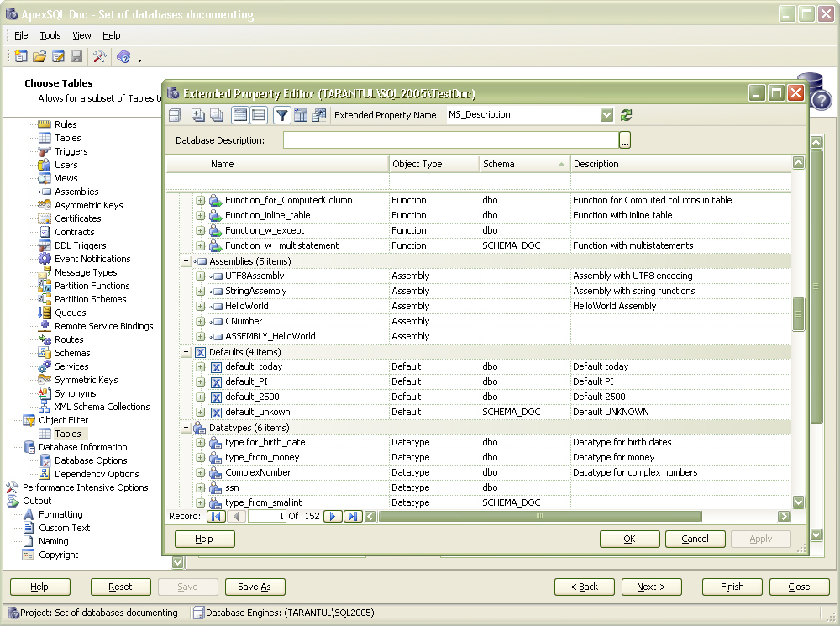Click the horizontal scrollbar in the editor grid
This screenshot has width=840, height=626.
point(539,516)
